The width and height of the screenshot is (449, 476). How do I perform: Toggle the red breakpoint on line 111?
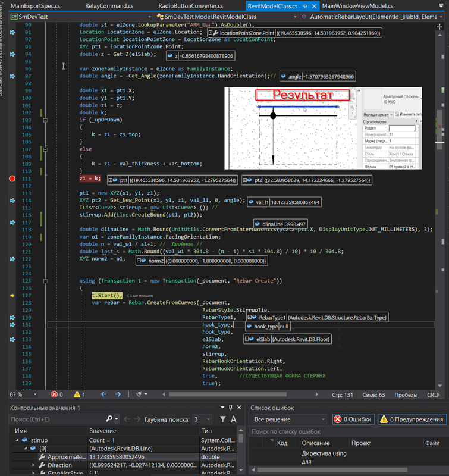coord(12,178)
